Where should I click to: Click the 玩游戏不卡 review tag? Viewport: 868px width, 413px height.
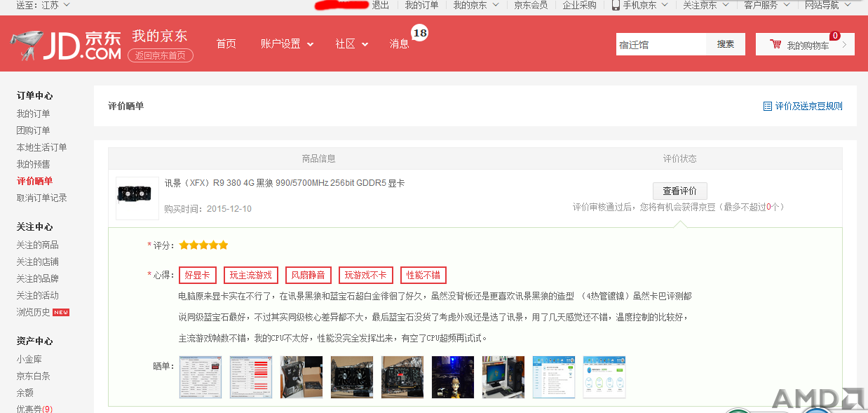pos(366,275)
